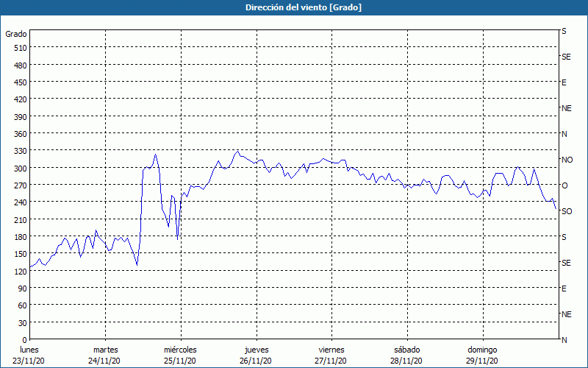The height and width of the screenshot is (368, 588).
Task: Pick the 360 degree axis label
Action: click(x=21, y=134)
